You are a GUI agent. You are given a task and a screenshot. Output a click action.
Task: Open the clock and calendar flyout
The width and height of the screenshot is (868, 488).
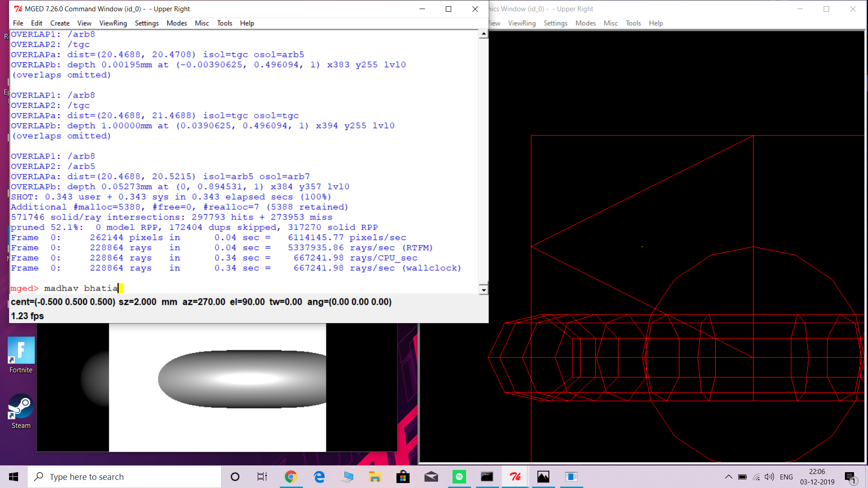coord(817,477)
